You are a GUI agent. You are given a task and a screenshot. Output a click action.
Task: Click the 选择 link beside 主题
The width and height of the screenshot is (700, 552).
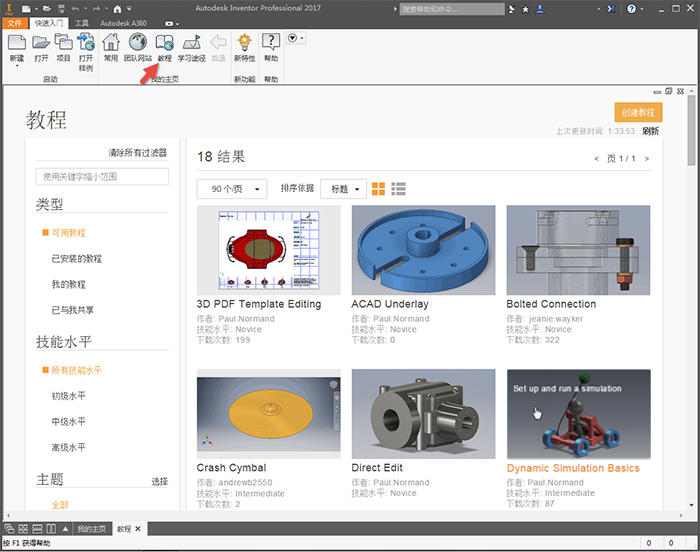tap(159, 481)
